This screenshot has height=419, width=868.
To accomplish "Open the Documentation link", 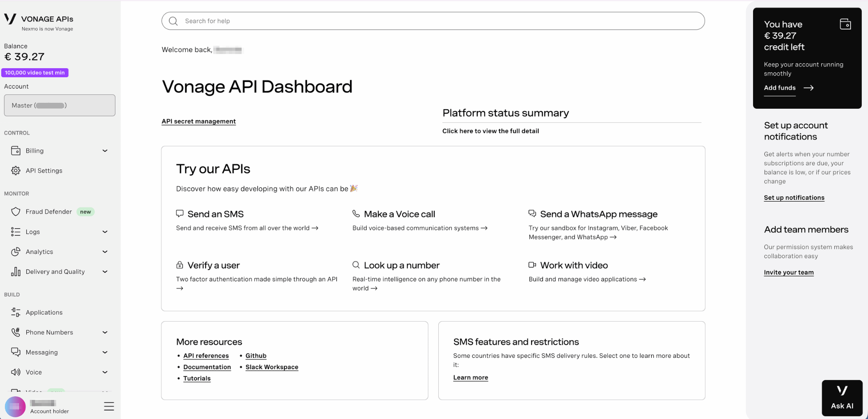I will pyautogui.click(x=207, y=367).
